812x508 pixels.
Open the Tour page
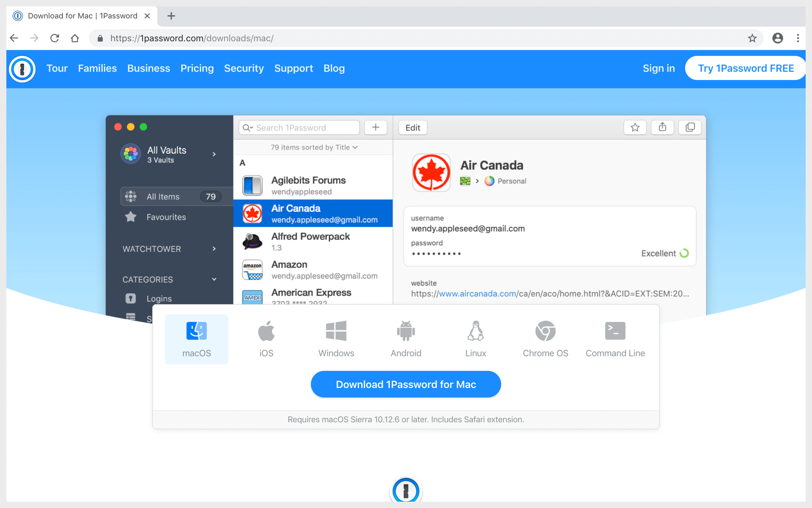click(57, 69)
